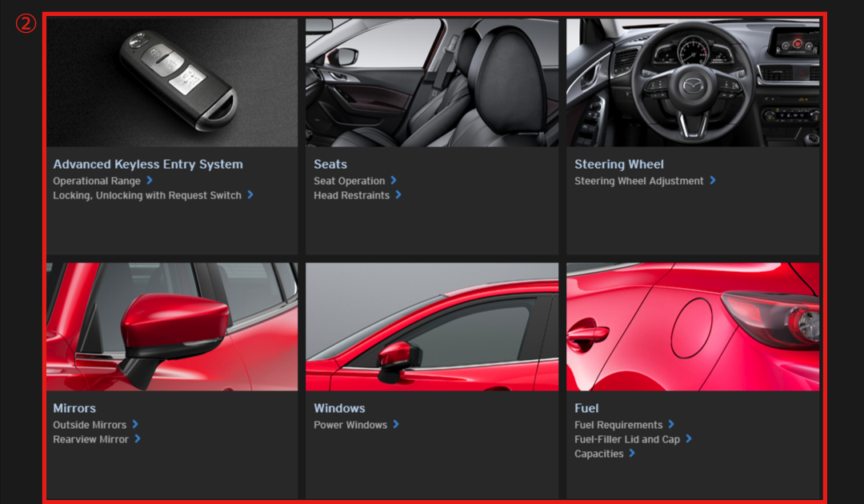Click the chevron arrow beside Head Restraints
Image resolution: width=864 pixels, height=504 pixels.
398,195
